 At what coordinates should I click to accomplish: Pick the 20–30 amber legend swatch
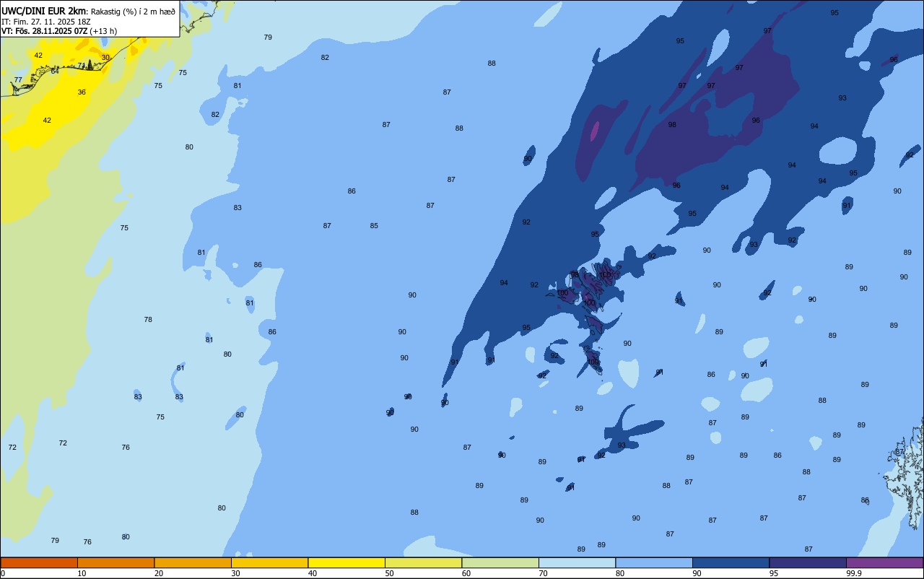tap(193, 562)
